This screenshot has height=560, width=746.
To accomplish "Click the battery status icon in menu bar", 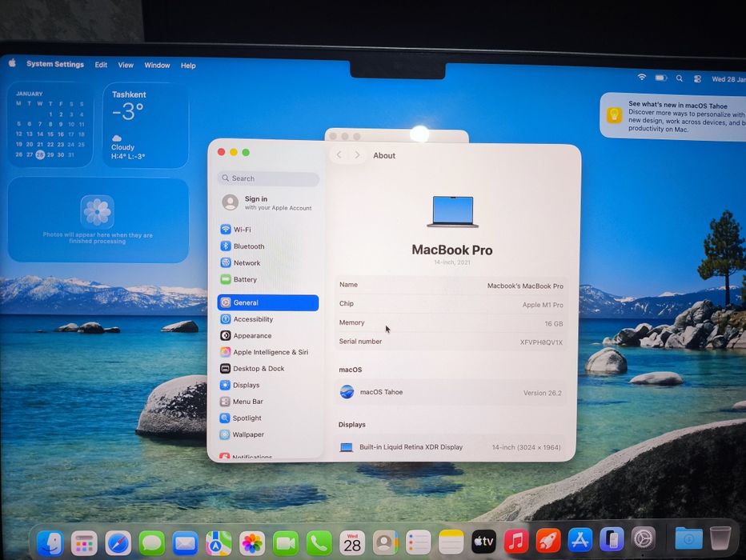I will tap(661, 78).
